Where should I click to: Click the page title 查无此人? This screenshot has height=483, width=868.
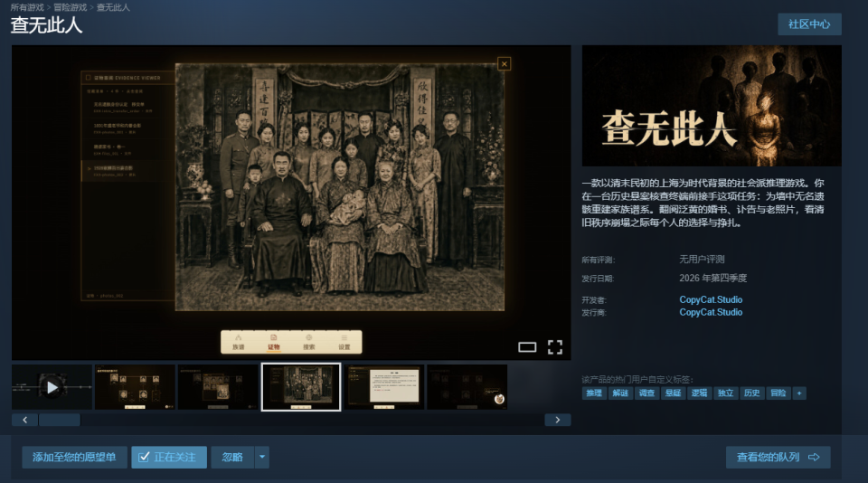click(46, 25)
